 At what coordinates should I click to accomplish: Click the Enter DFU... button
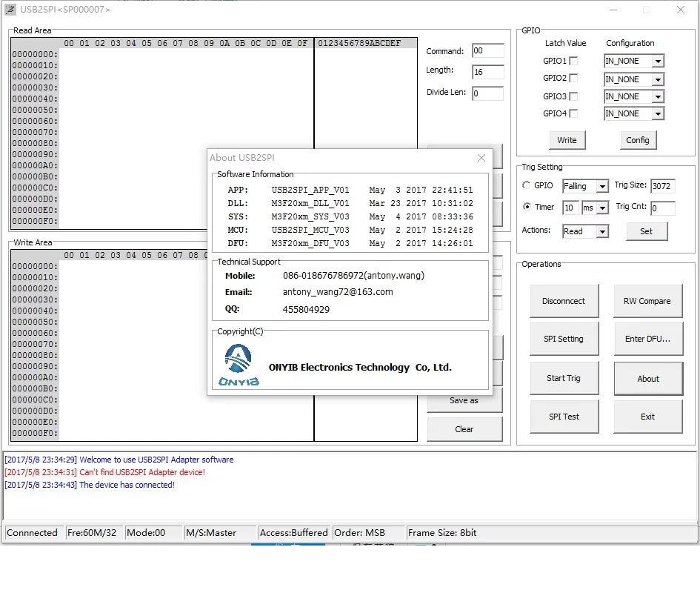[647, 339]
